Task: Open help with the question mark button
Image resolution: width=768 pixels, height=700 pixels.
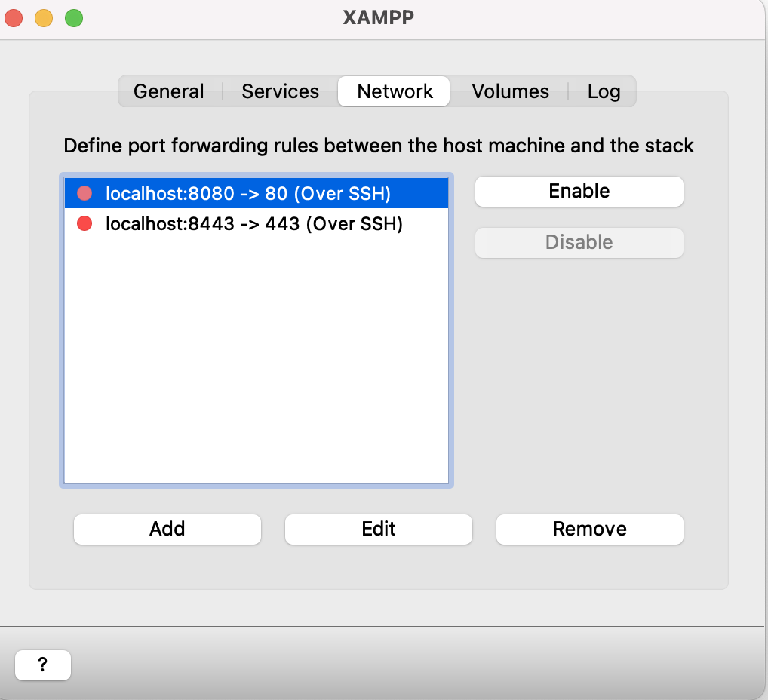Action: [x=43, y=665]
